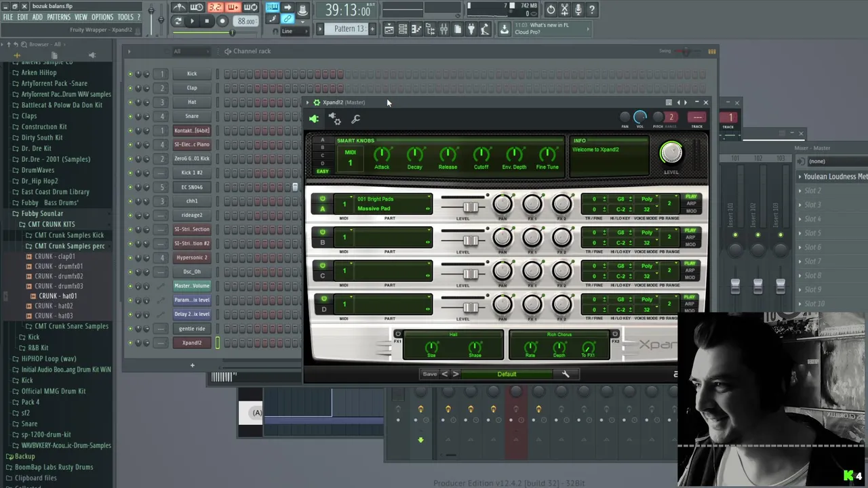Open the ADD menu
Screen dimensions: 868x488
click(x=37, y=17)
